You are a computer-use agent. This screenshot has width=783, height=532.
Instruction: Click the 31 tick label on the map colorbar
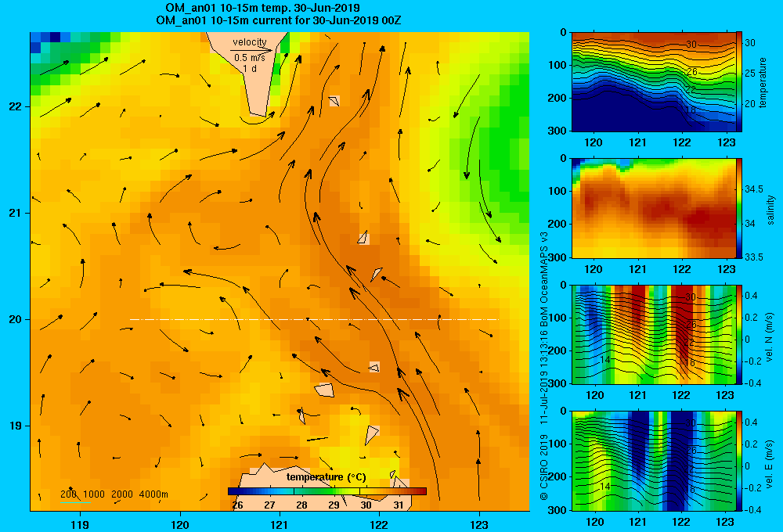click(x=398, y=505)
